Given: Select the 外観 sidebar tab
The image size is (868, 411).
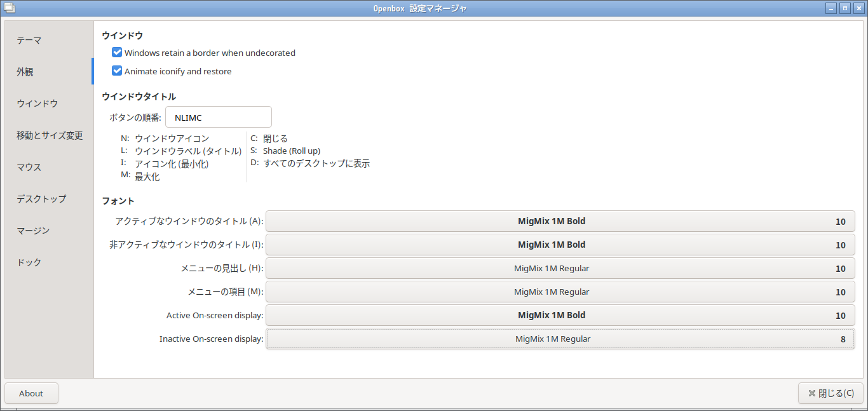Looking at the screenshot, I should click(25, 72).
